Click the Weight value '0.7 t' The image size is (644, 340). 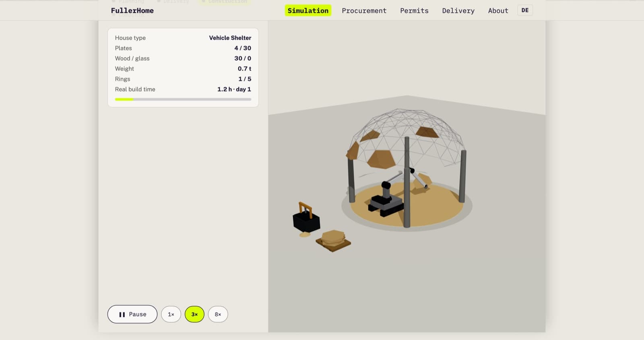[x=244, y=69]
